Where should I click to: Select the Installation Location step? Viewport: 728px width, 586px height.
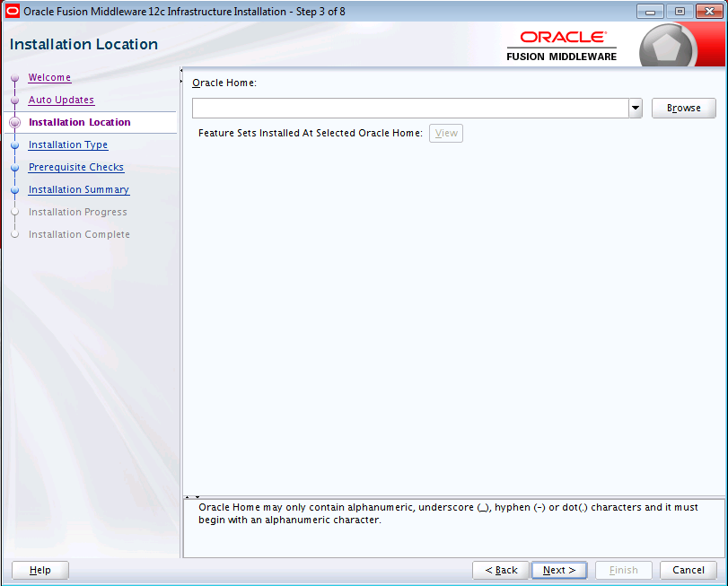pos(79,122)
